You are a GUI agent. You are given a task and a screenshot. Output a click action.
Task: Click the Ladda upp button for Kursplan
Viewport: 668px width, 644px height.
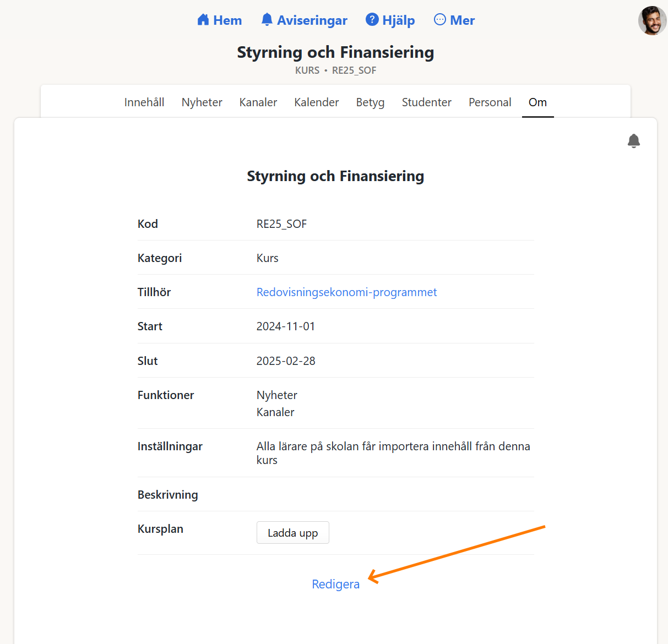[293, 533]
